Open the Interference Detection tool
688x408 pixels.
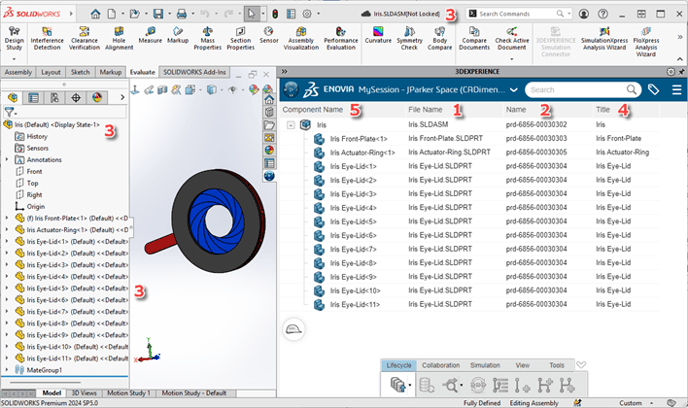pos(47,38)
